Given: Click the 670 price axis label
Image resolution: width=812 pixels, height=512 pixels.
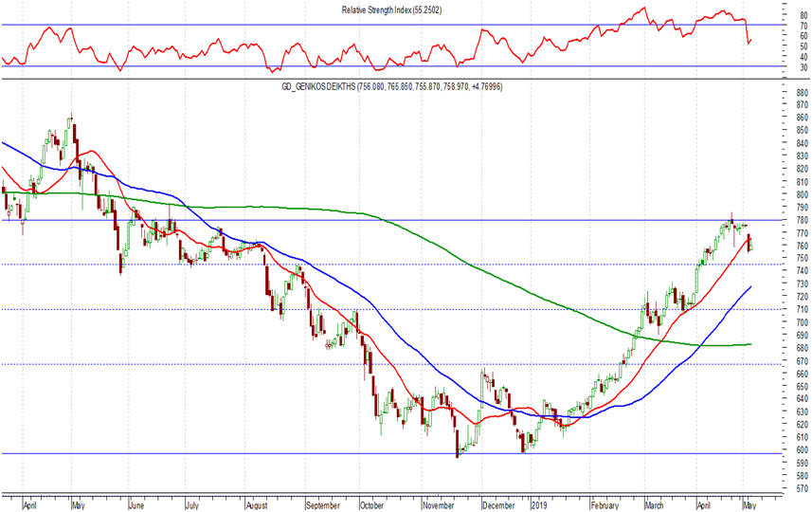Looking at the screenshot, I should pyautogui.click(x=803, y=360).
